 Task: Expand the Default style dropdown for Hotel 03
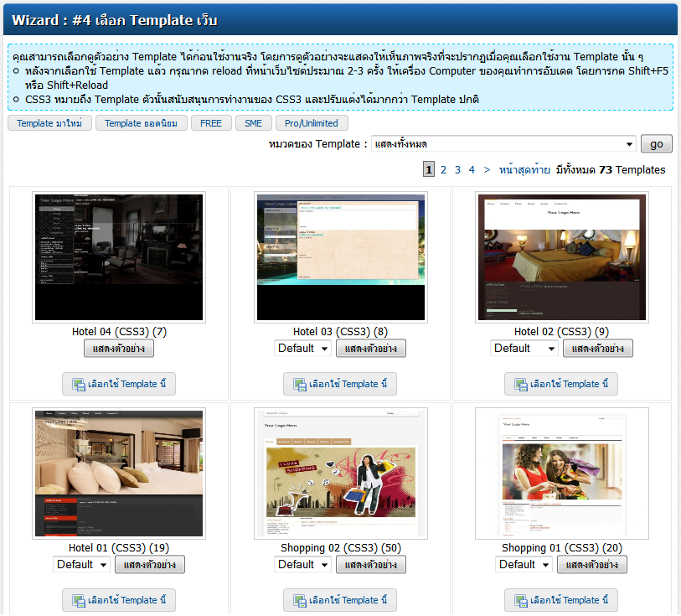pos(303,349)
